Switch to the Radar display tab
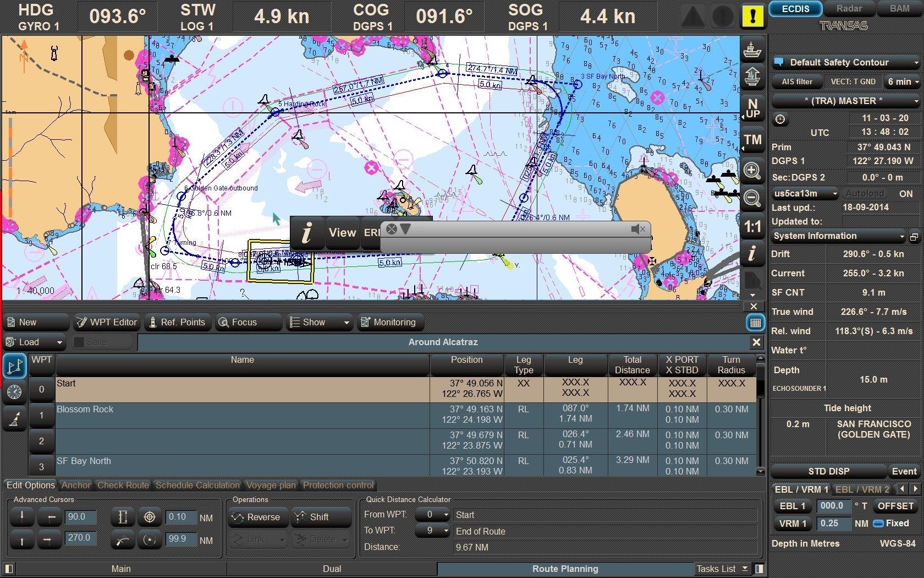 [x=849, y=8]
